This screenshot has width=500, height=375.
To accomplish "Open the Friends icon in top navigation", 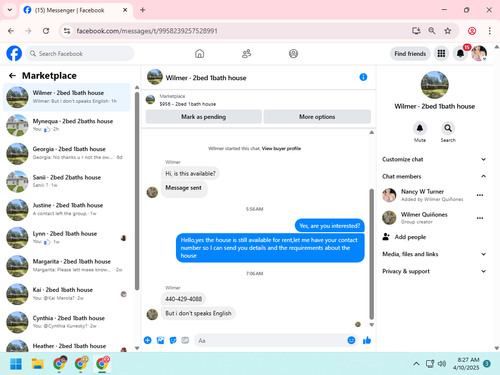I will pyautogui.click(x=246, y=54).
